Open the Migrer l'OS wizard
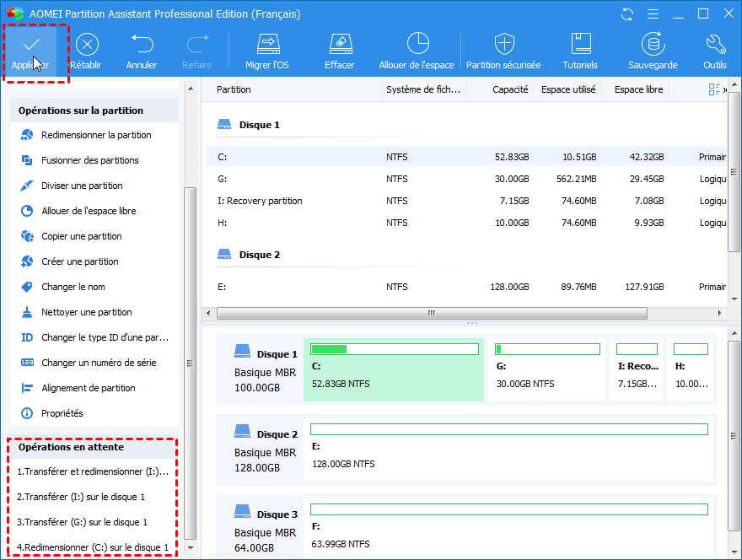 [x=266, y=51]
